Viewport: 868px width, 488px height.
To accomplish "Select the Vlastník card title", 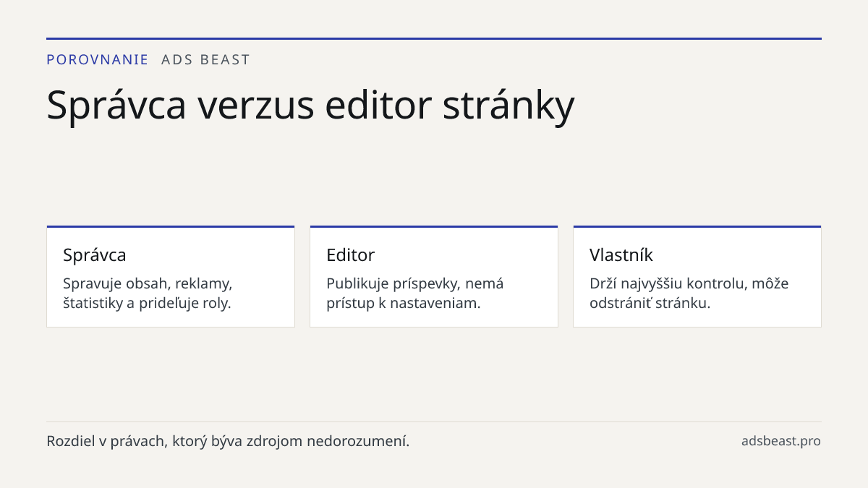I will tap(621, 254).
